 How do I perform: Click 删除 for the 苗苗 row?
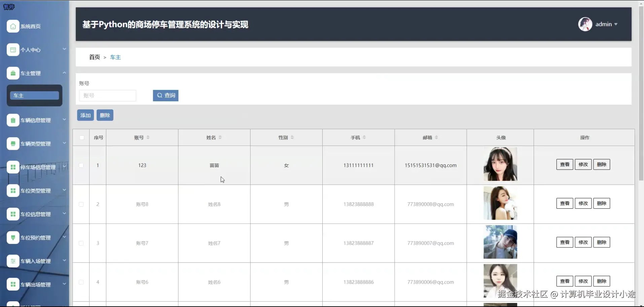click(x=602, y=164)
